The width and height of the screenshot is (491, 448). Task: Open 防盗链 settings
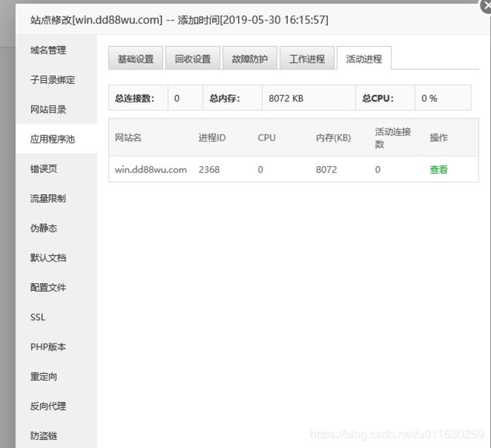click(x=44, y=436)
